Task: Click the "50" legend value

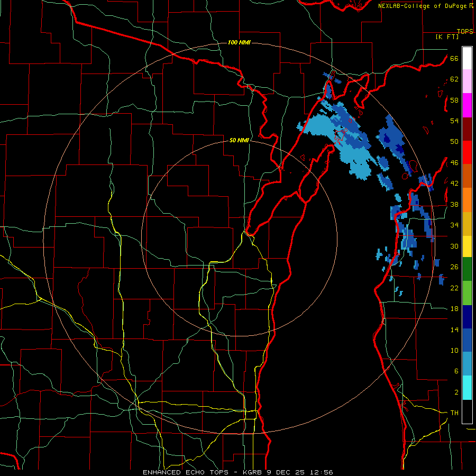Action: point(454,142)
